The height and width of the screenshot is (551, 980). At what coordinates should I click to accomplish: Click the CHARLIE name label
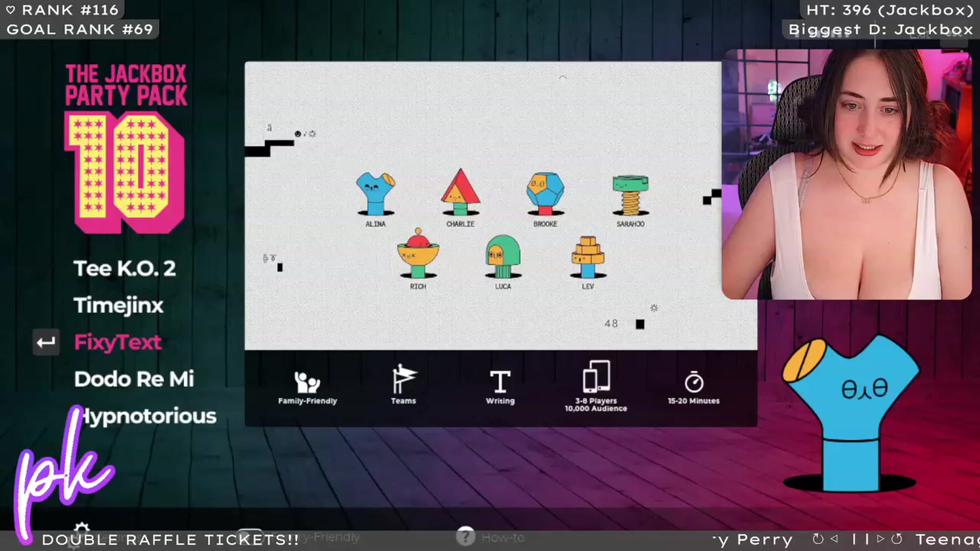[460, 224]
